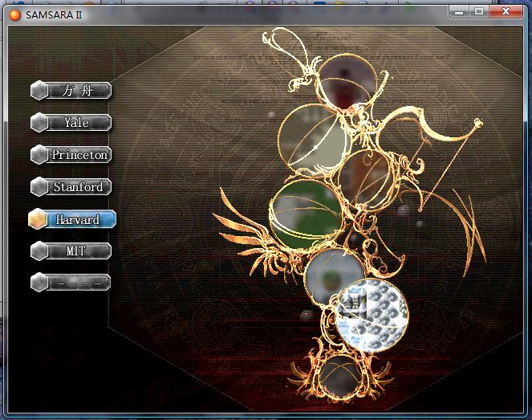The width and height of the screenshot is (532, 420).
Task: Minimize the SAMSARA II window
Action: click(459, 12)
